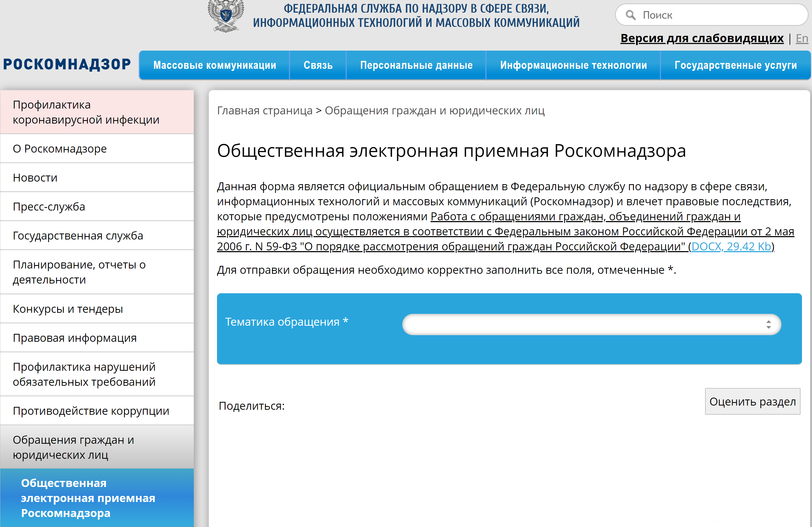Go to Главная страница breadcrumb
This screenshot has width=812, height=527.
(265, 110)
